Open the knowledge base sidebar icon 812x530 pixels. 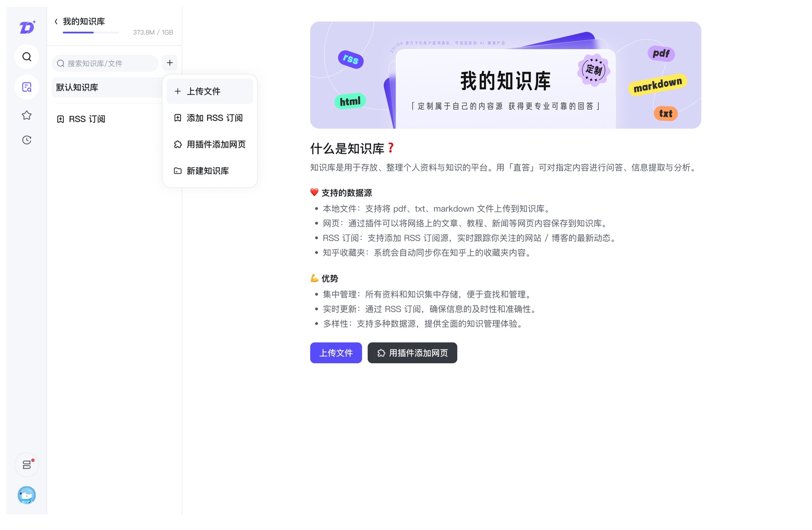27,87
